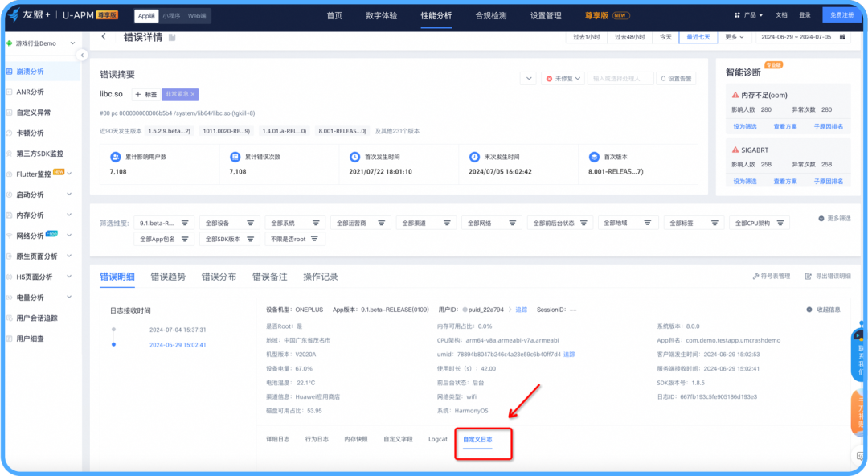Click the 产品 grid icon in top bar

pyautogui.click(x=737, y=15)
